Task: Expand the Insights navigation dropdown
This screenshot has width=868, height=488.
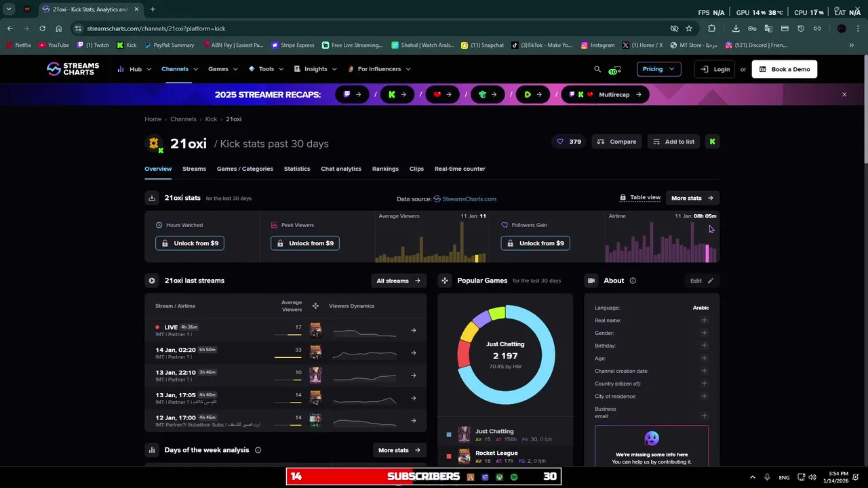Action: tap(315, 69)
